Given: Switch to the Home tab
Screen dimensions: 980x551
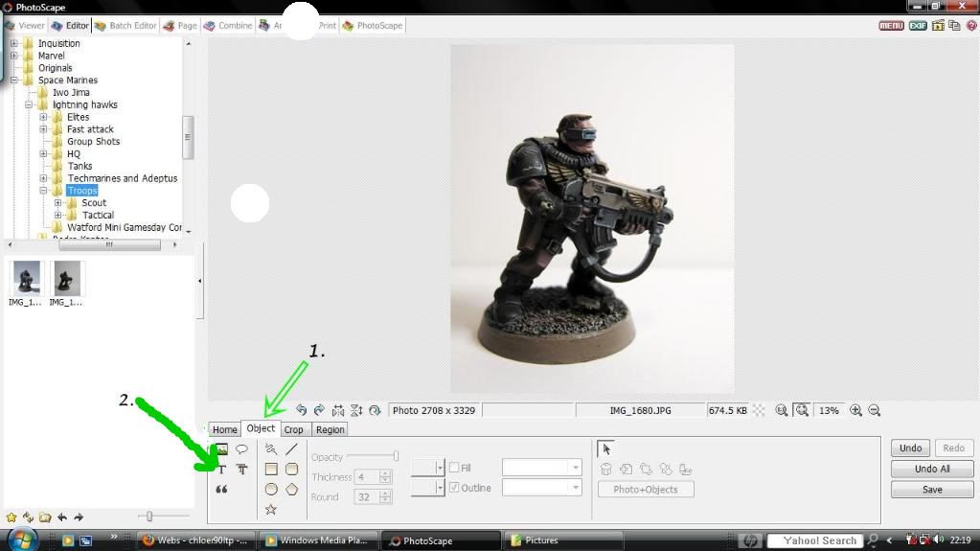Looking at the screenshot, I should 224,429.
